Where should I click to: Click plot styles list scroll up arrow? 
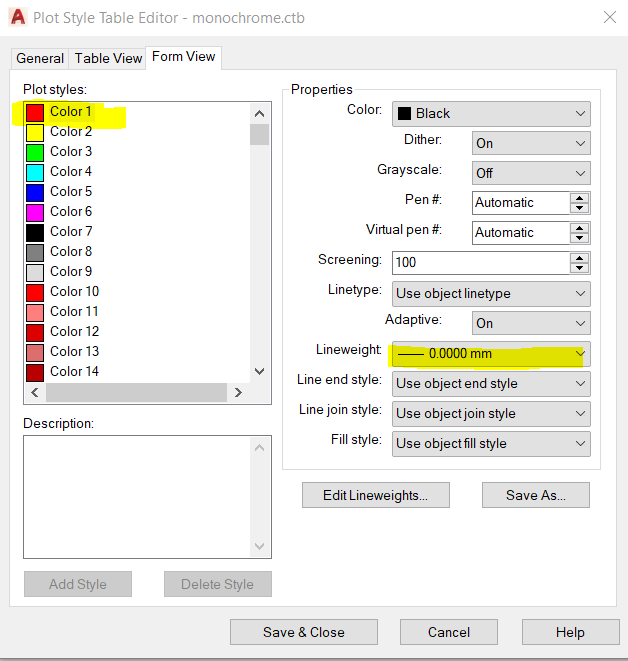click(260, 114)
